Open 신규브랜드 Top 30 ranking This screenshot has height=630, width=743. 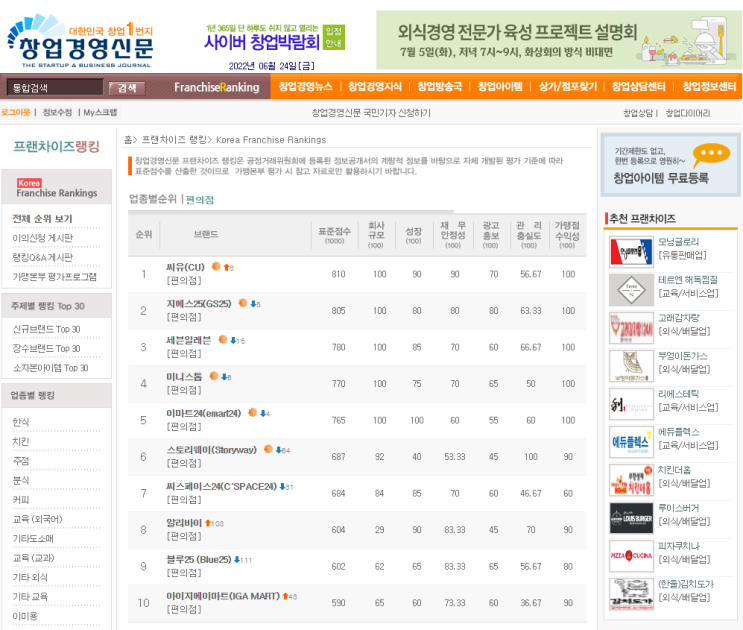point(46,329)
